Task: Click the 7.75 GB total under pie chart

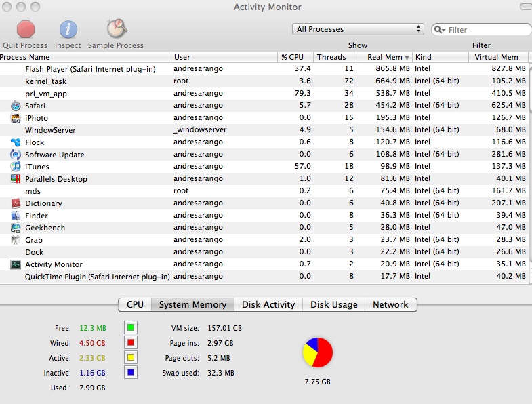Action: click(x=317, y=382)
